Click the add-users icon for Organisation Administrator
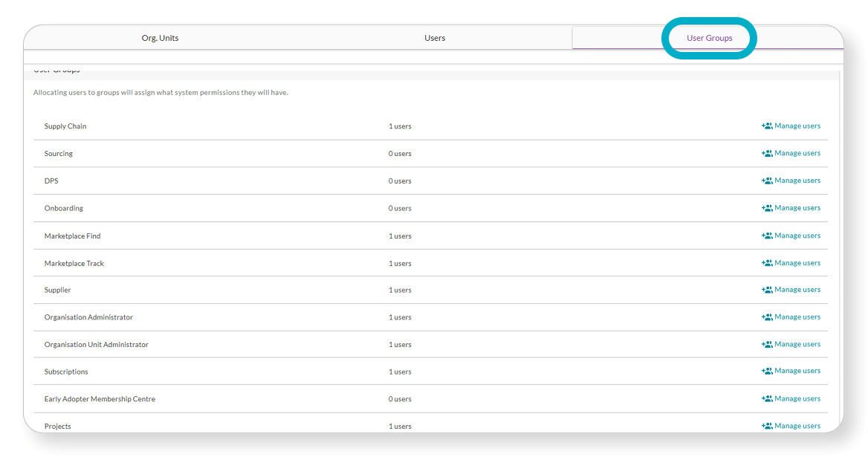This screenshot has width=868, height=457. pyautogui.click(x=767, y=317)
